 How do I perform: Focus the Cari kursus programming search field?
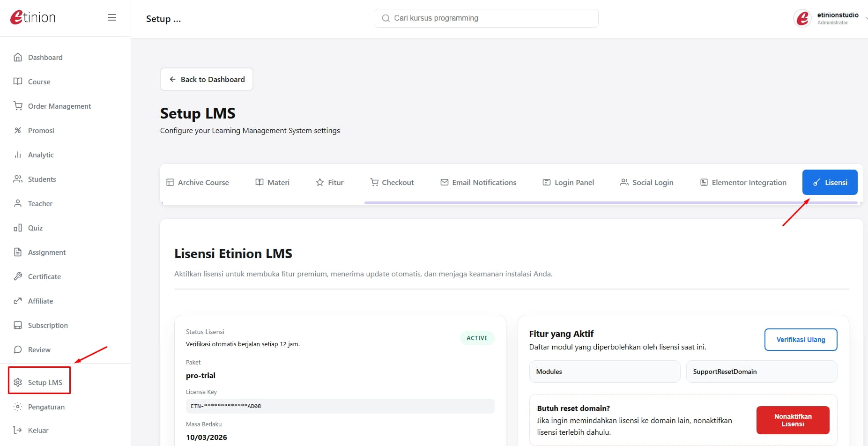pyautogui.click(x=486, y=18)
